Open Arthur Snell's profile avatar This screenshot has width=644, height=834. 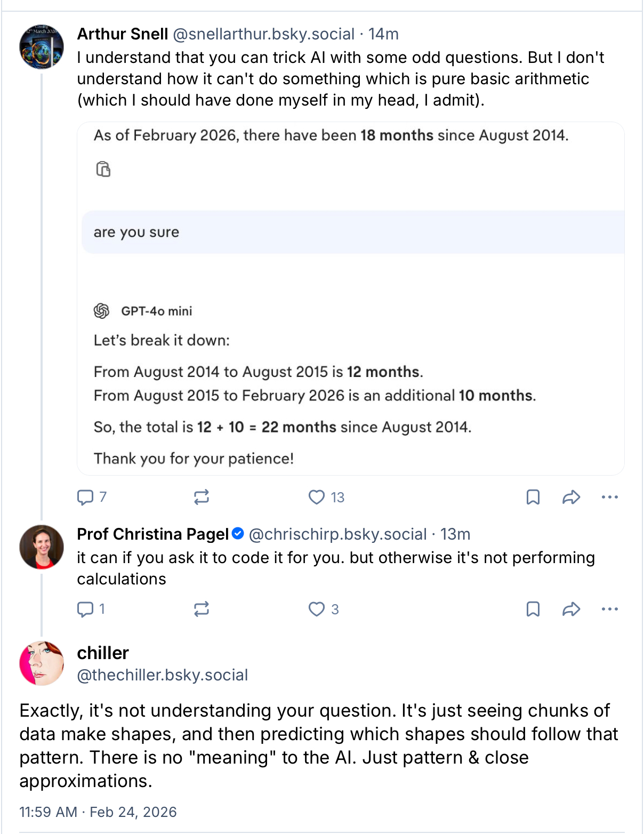pos(42,46)
